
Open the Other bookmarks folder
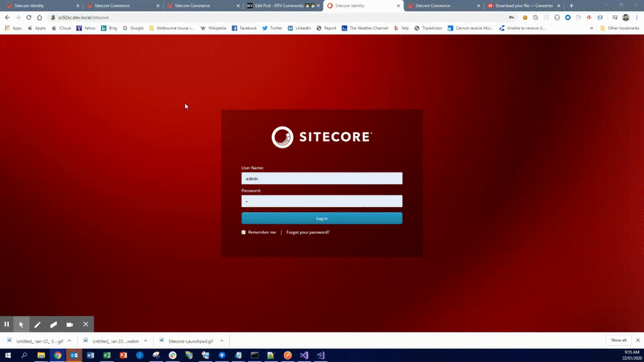(x=619, y=29)
